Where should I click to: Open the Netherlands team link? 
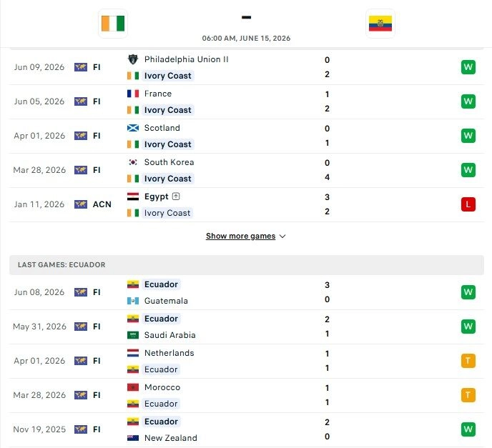coord(169,353)
